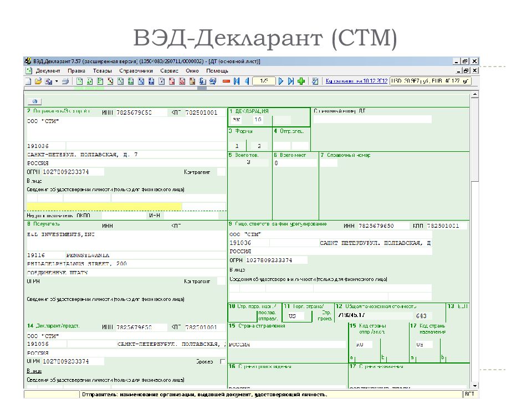This screenshot has width=532, height=399.
Task: Click the Всего мест field showing 8
Action: [295, 163]
